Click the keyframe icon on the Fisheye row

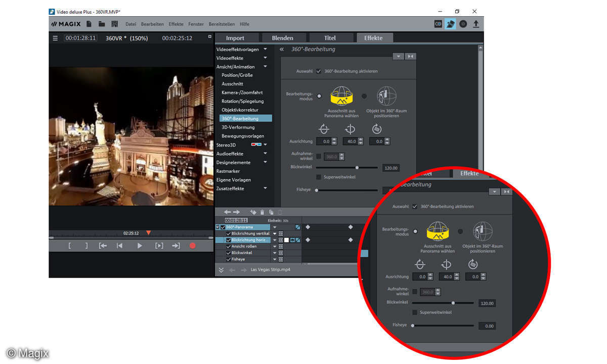pyautogui.click(x=281, y=259)
